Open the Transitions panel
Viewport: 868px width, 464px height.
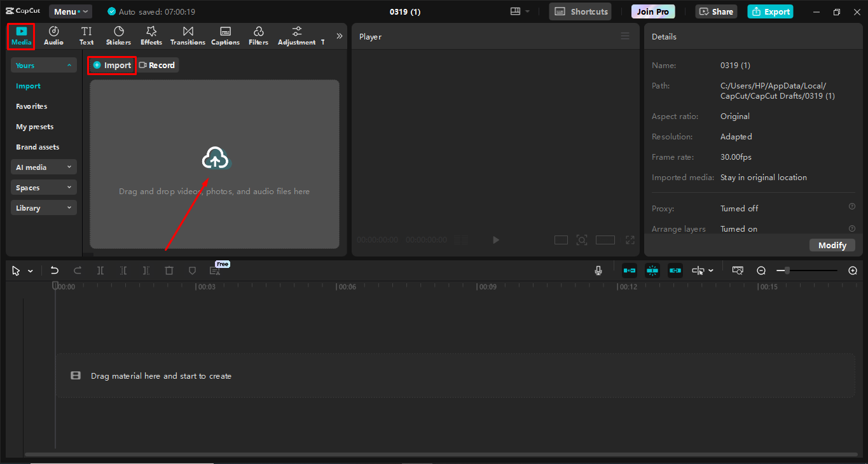pos(187,35)
